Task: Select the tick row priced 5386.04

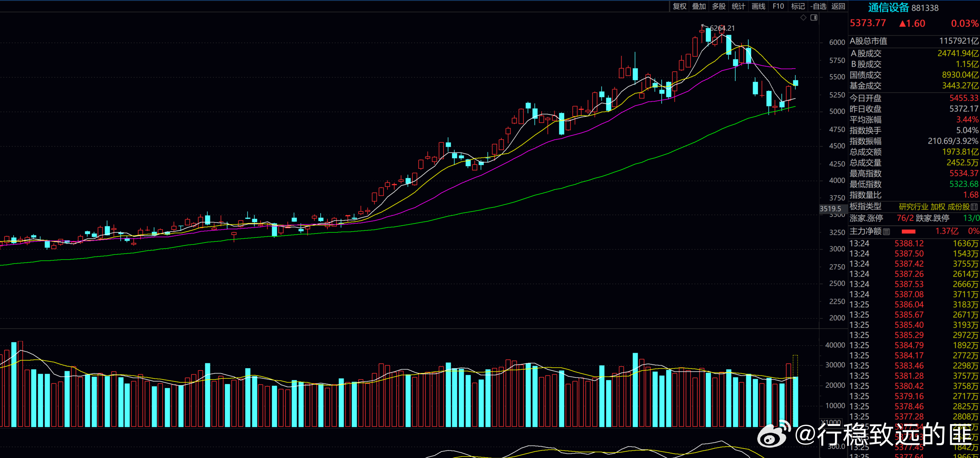Action: (x=914, y=304)
